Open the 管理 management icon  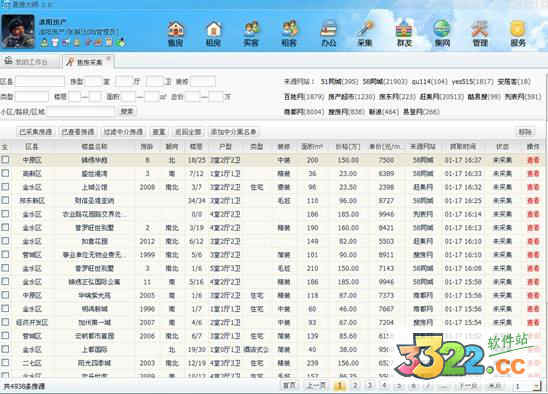[x=480, y=34]
